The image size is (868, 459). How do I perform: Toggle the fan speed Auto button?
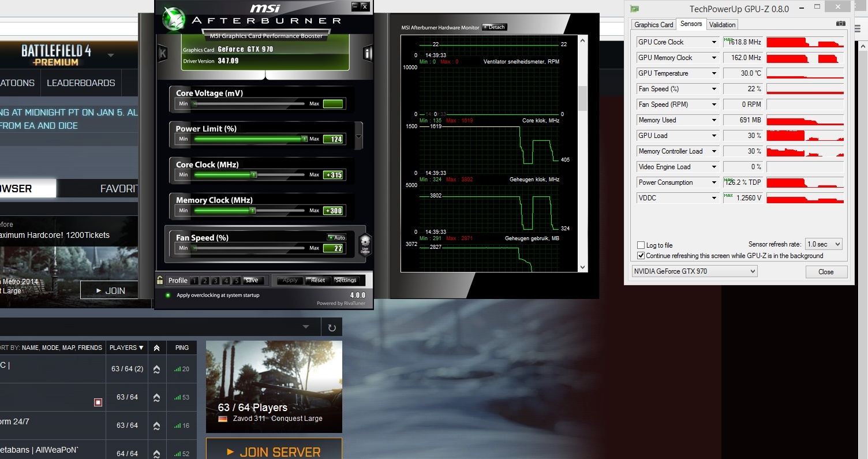pyautogui.click(x=336, y=237)
